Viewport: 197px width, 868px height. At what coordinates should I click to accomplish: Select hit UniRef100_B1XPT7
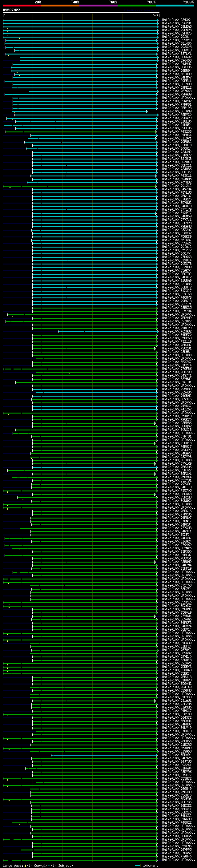(x=176, y=213)
